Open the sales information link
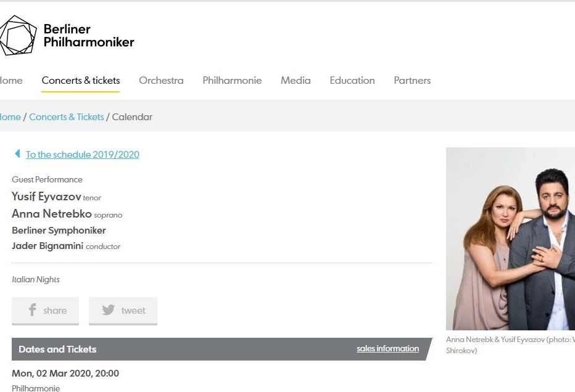Viewport: 575px width, 392px height. pyautogui.click(x=387, y=348)
